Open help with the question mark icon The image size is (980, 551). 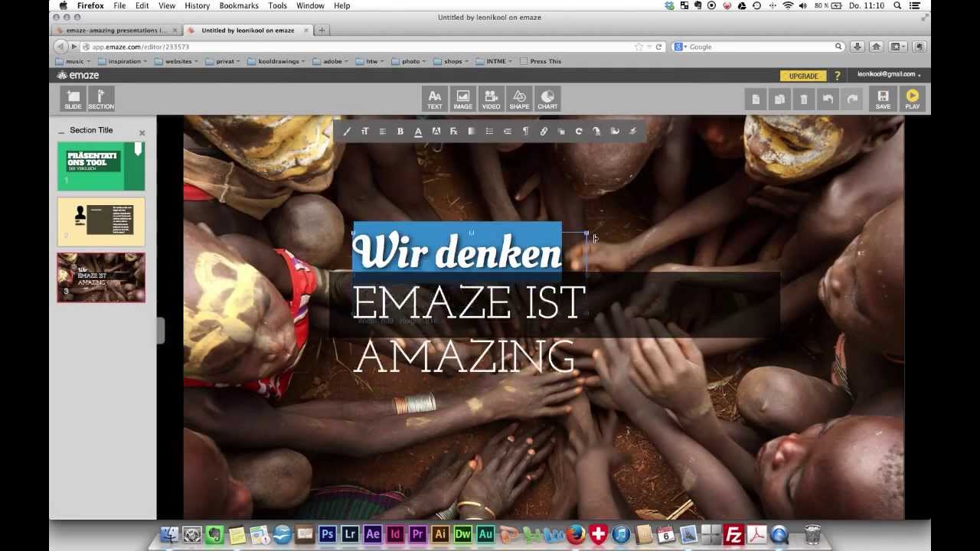(837, 76)
